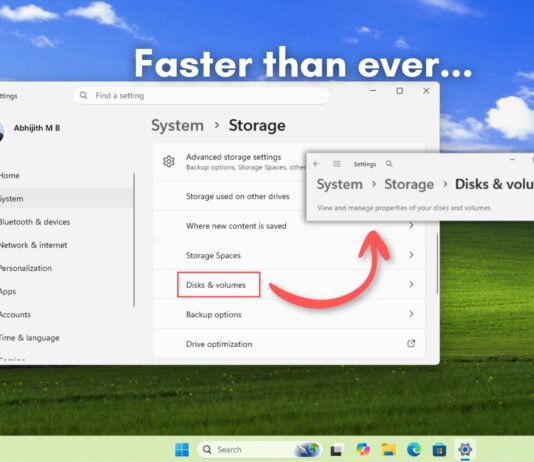Click the search highlight image in taskbar search
534x462 pixels.
[x=307, y=449]
